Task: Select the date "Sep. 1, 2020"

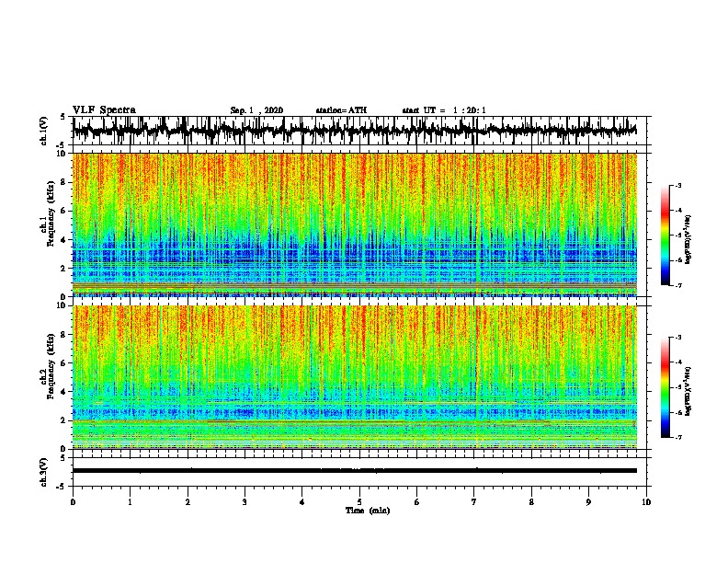Action: pyautogui.click(x=256, y=110)
